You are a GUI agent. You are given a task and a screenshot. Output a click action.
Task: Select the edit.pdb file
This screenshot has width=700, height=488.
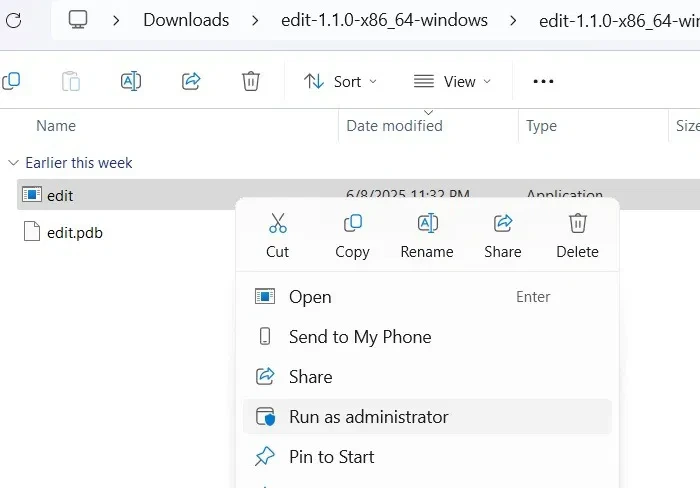pyautogui.click(x=74, y=233)
